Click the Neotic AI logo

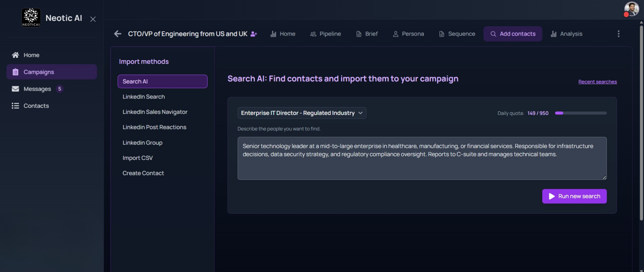tap(31, 18)
